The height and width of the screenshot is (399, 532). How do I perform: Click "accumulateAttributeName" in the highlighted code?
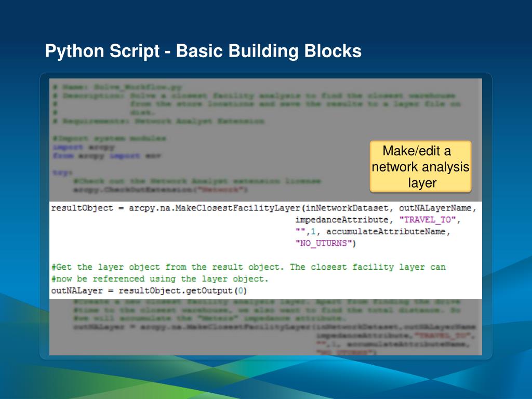click(x=385, y=231)
